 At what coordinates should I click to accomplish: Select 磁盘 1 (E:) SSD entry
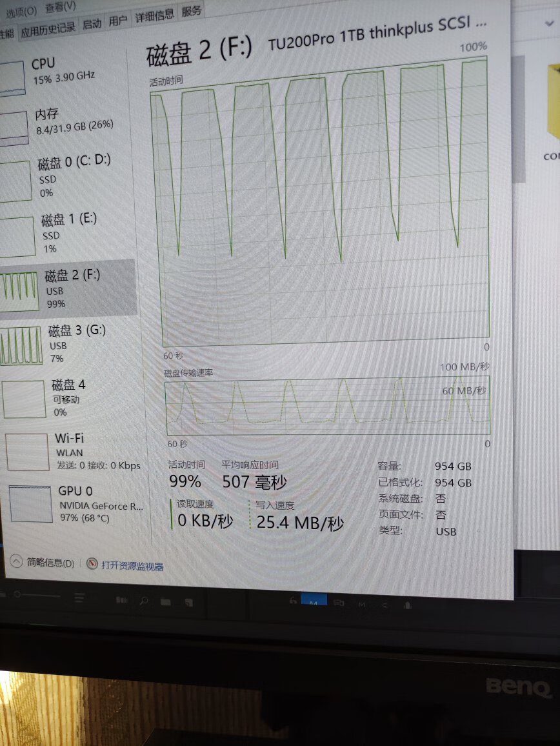click(x=18, y=236)
